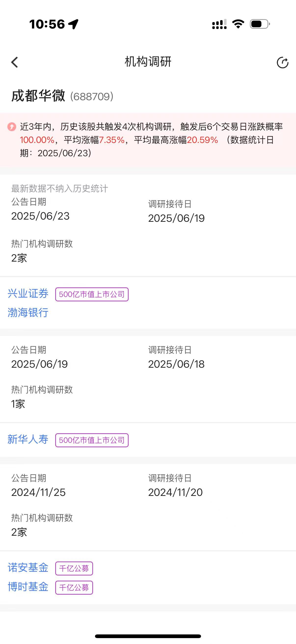Tap 千亿公募 tag next to 诺安基金

74,568
